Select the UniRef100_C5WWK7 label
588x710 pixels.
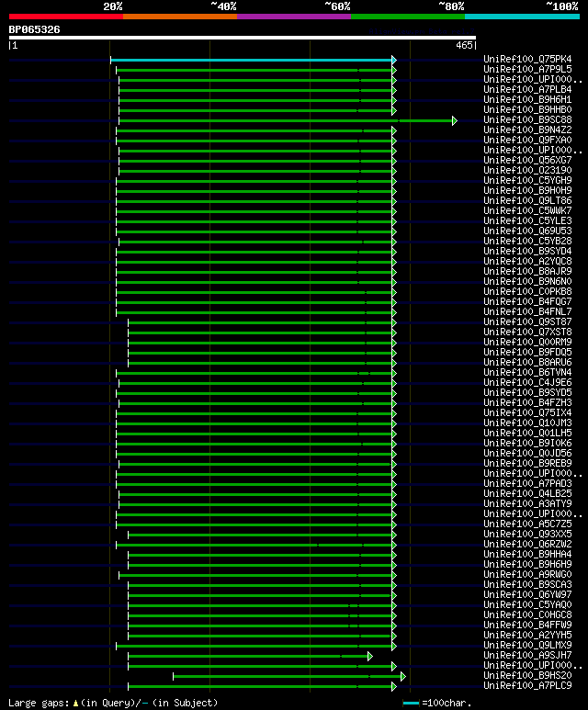[527, 210]
